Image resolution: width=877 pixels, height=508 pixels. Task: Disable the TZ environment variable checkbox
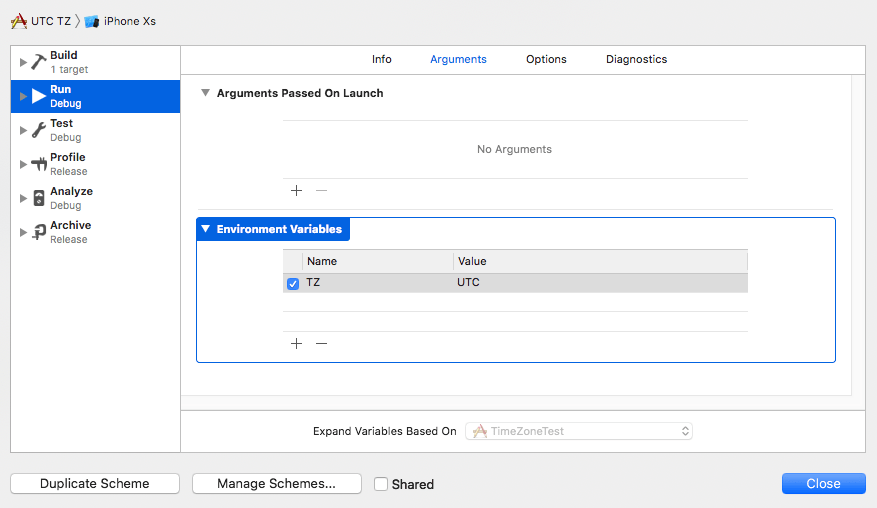[293, 283]
